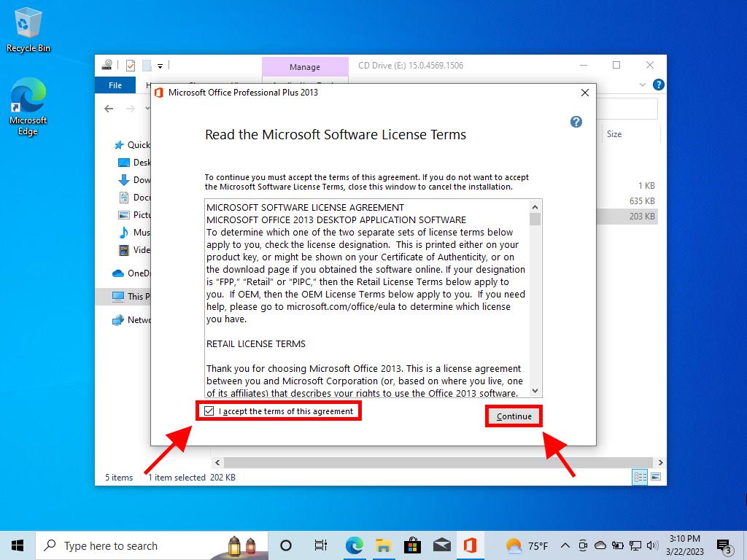The image size is (747, 560).
Task: Click the taskbar search box
Action: 124,545
